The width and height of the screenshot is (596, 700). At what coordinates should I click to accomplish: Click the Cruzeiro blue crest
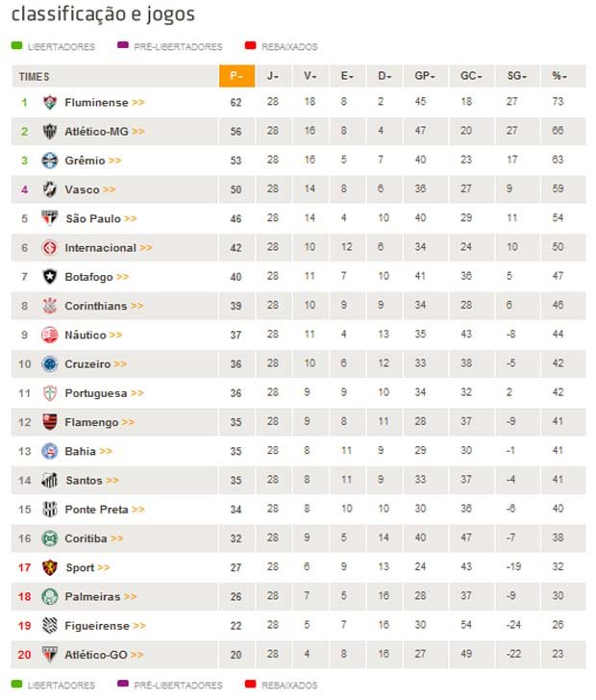point(50,363)
